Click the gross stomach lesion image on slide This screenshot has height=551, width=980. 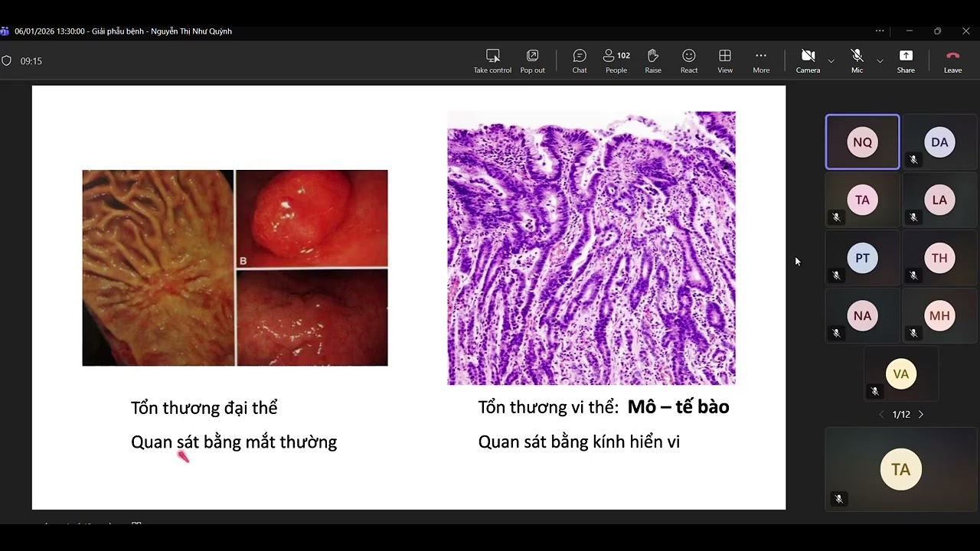pos(158,268)
